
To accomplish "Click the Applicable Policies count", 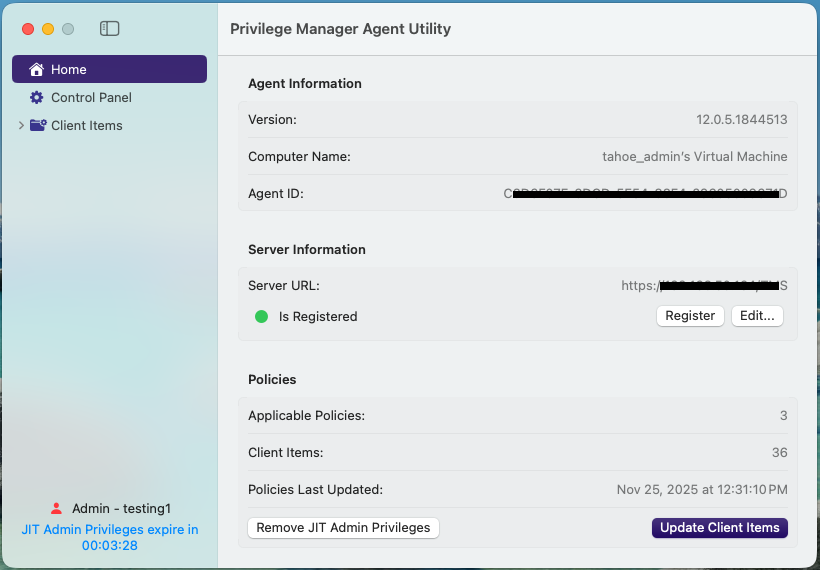I will click(x=783, y=416).
